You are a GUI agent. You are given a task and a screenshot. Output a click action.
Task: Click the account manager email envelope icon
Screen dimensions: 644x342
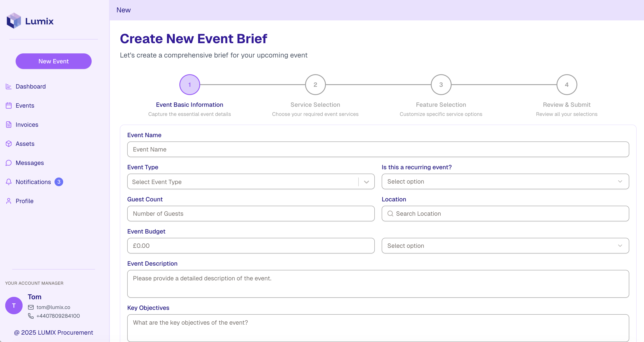coord(31,307)
